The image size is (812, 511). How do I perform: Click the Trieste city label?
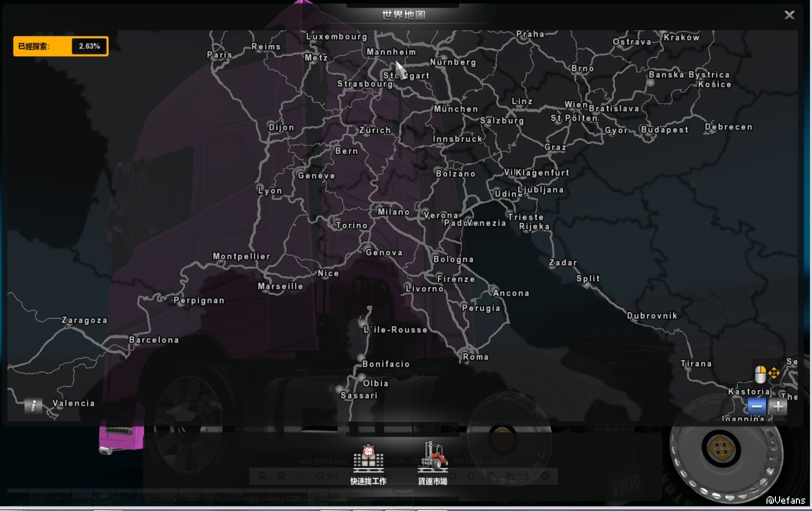click(525, 217)
